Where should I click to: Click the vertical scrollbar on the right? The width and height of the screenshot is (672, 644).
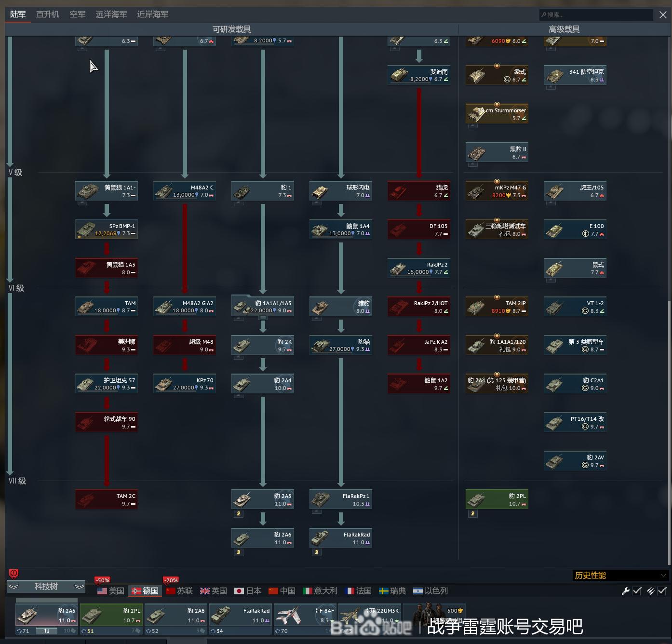coord(669,432)
